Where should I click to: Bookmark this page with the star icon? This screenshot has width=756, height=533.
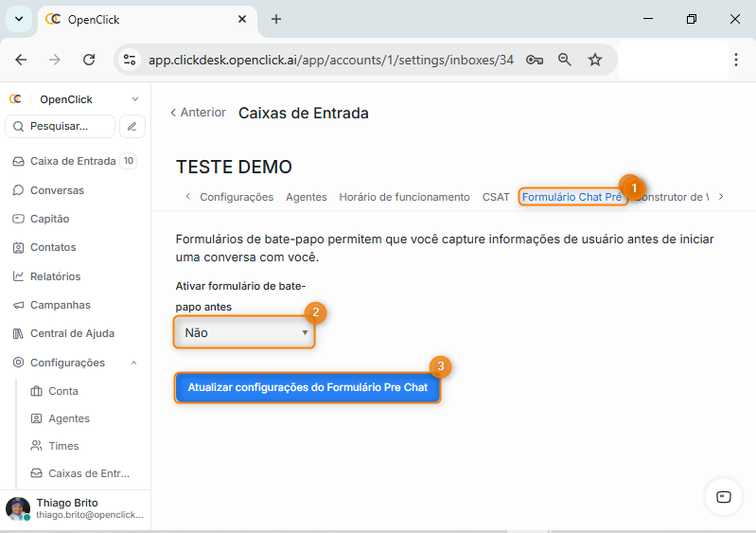pyautogui.click(x=595, y=60)
